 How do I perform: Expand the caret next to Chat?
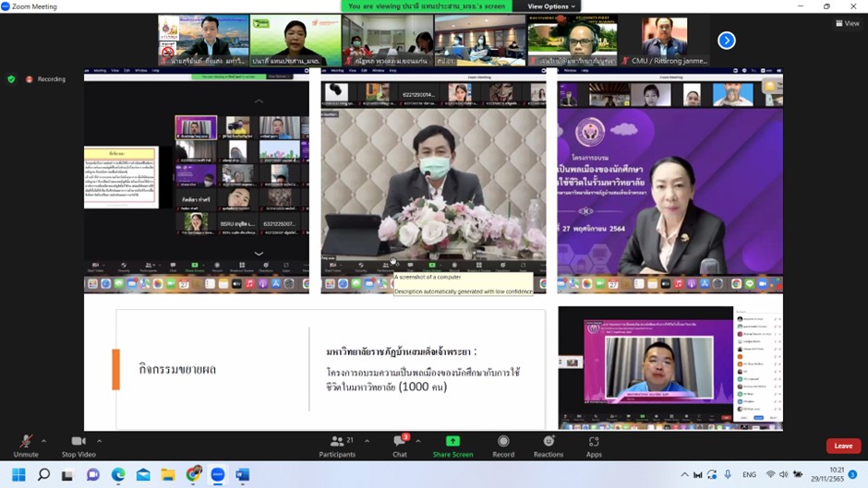pos(418,441)
